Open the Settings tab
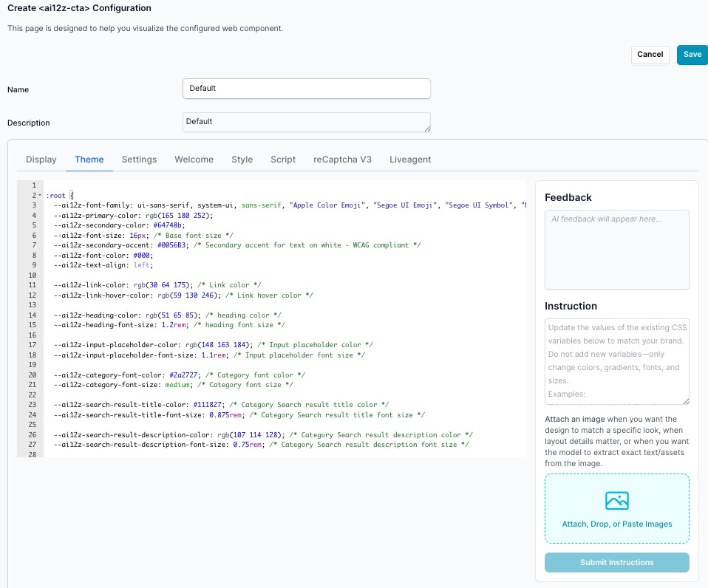The image size is (708, 588). (x=139, y=159)
